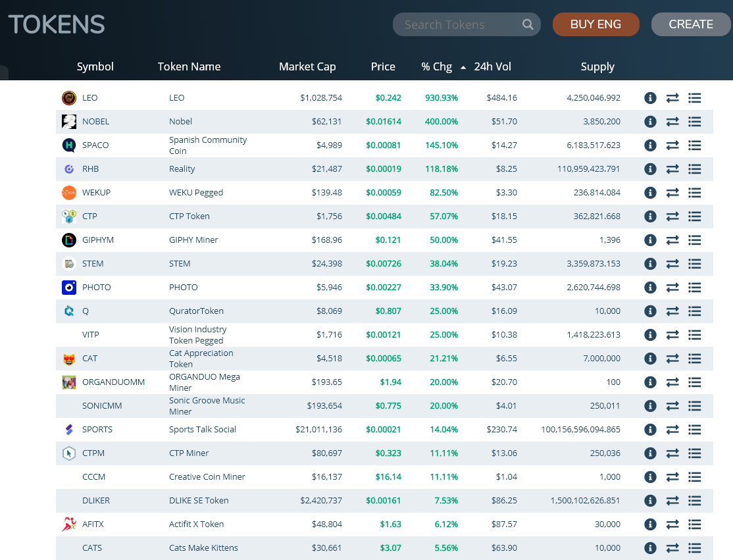Click the trade arrows on NOBEL row

click(x=672, y=122)
